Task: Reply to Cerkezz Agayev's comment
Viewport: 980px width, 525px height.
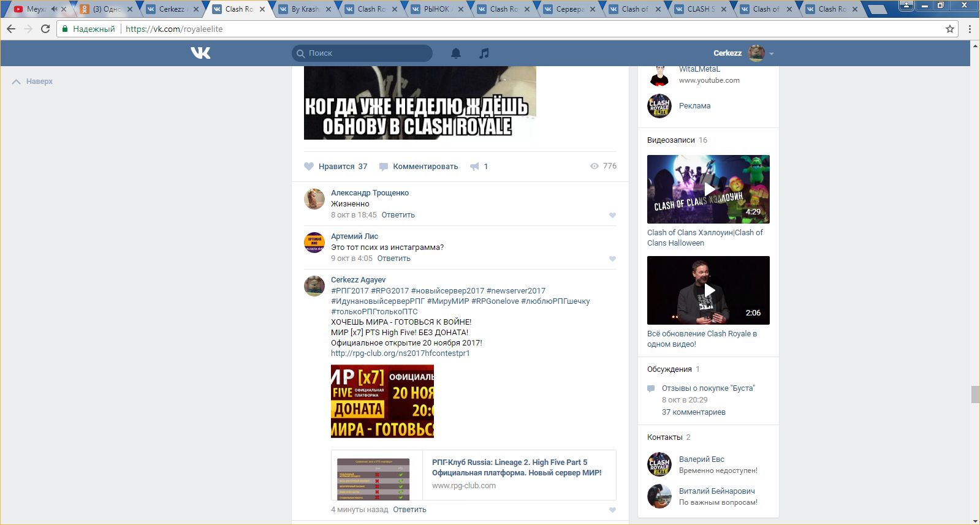Action: click(x=409, y=510)
